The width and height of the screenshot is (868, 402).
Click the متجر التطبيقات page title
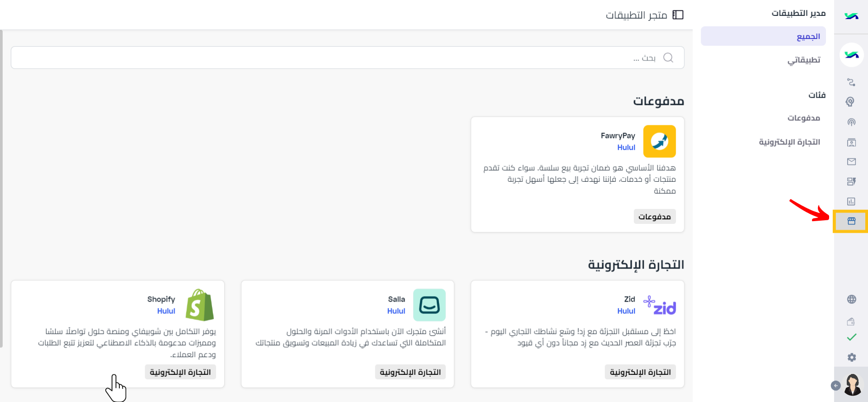[637, 15]
